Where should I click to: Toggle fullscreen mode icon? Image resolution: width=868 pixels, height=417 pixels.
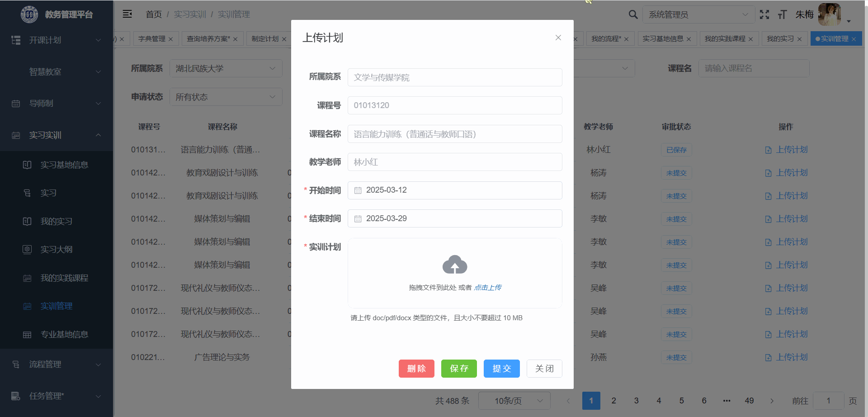(764, 14)
